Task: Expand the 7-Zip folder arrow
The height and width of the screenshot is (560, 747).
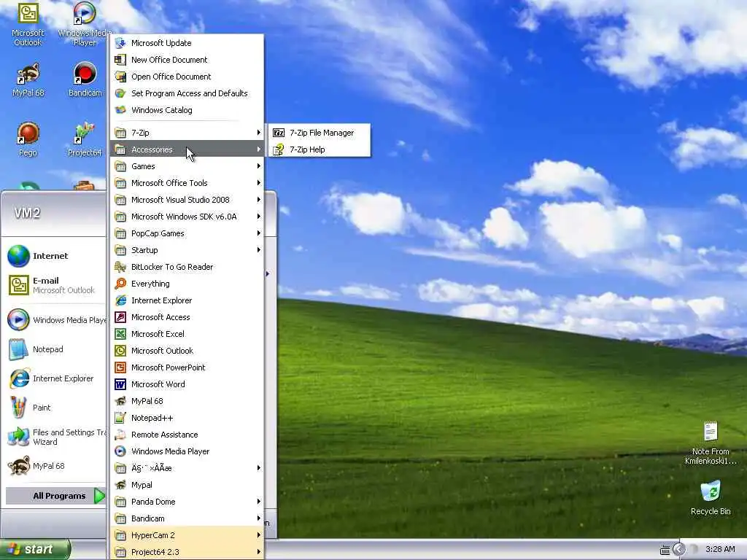Action: tap(259, 133)
